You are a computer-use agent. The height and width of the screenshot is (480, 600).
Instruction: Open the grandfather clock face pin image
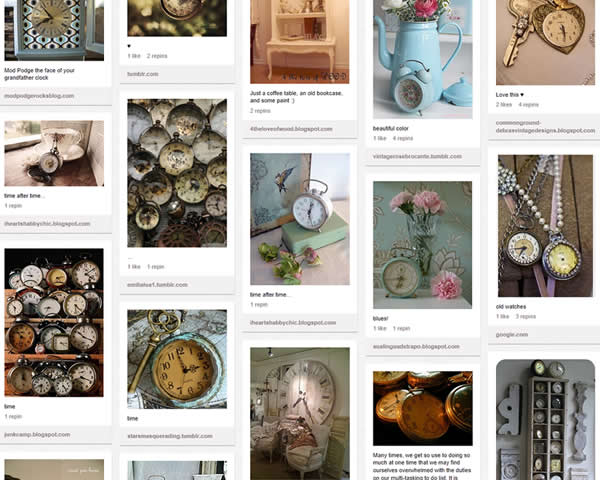[x=54, y=30]
